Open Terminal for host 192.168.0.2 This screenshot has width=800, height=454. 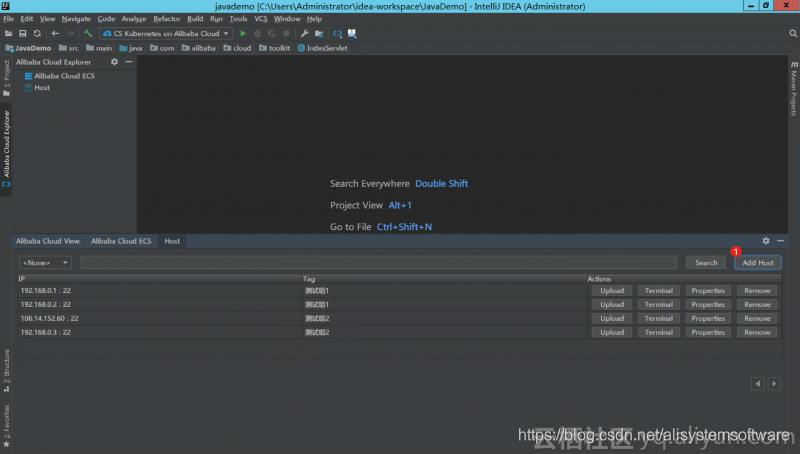coord(659,305)
